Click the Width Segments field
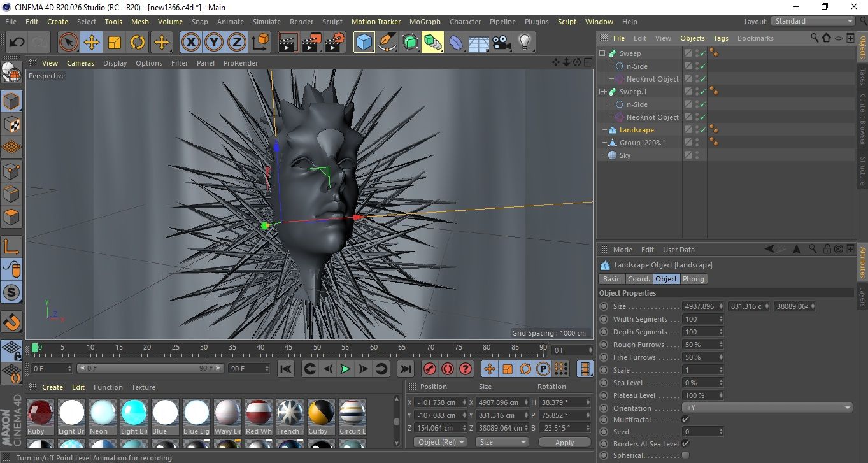Viewport: 868px width, 463px height. pos(703,319)
